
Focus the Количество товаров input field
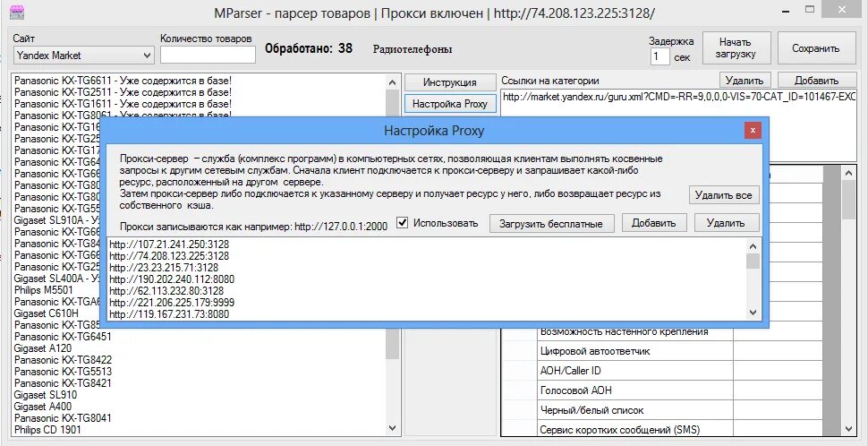click(x=208, y=55)
